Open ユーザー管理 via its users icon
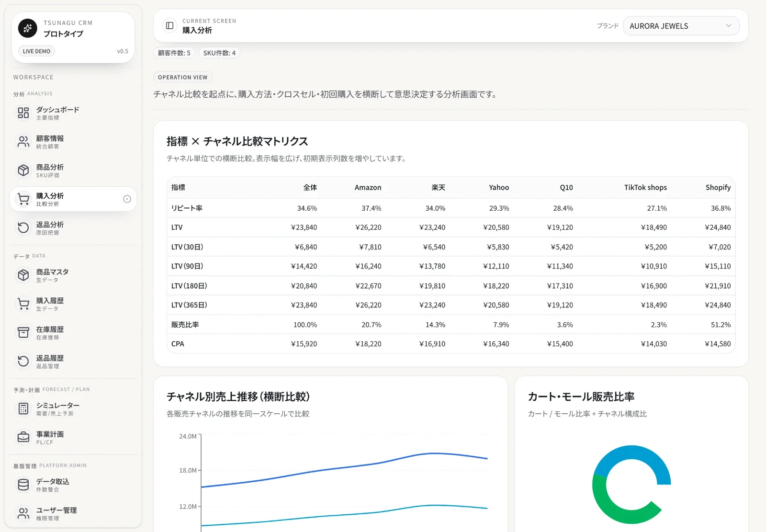Viewport: 766px width, 532px height. 23,514
